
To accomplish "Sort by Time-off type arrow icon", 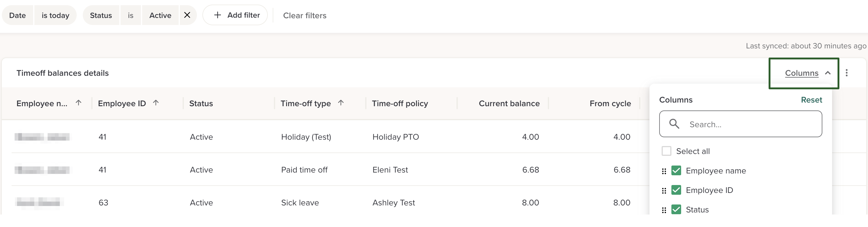I will [341, 103].
